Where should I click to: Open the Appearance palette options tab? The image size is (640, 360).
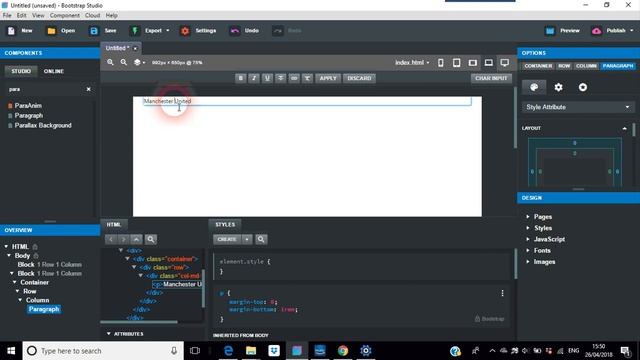point(534,87)
